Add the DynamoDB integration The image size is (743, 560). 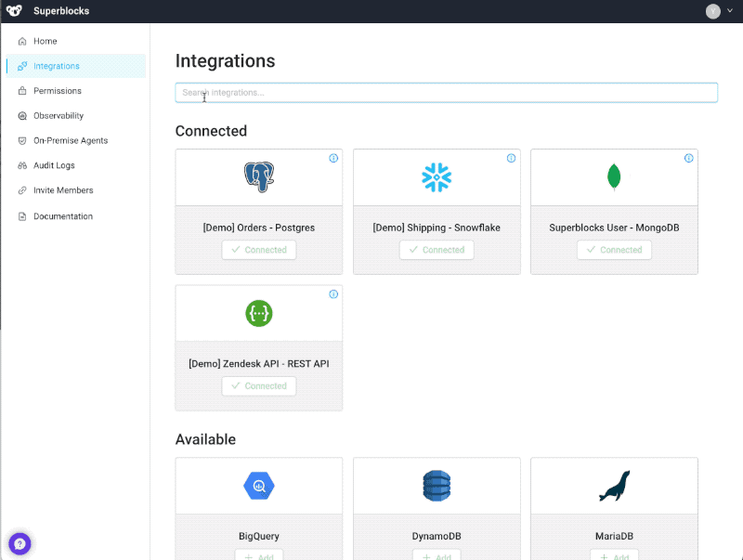437,555
